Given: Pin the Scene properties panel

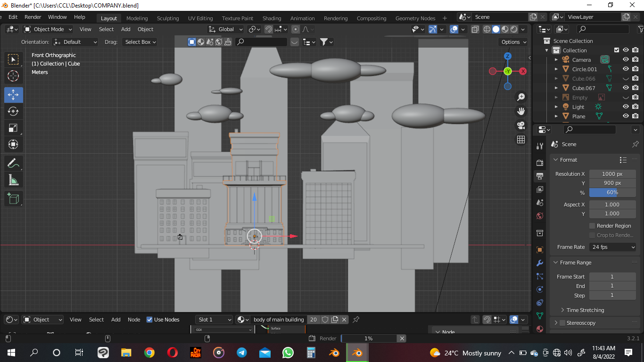Looking at the screenshot, I should 635,144.
